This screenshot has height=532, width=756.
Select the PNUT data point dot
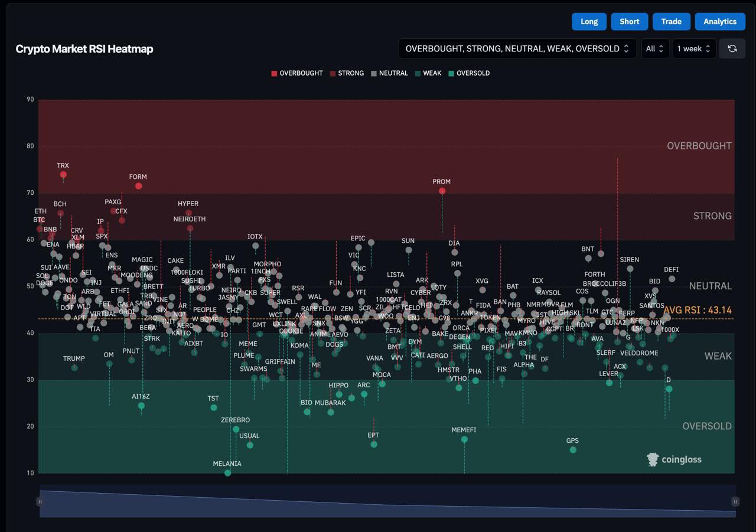(132, 360)
